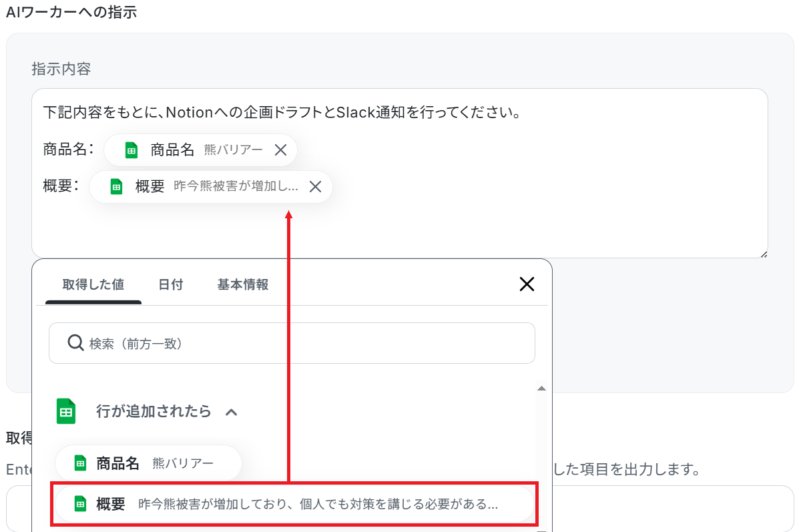Remove the 商品名 chip from the instruction
The image size is (799, 532).
(x=280, y=150)
